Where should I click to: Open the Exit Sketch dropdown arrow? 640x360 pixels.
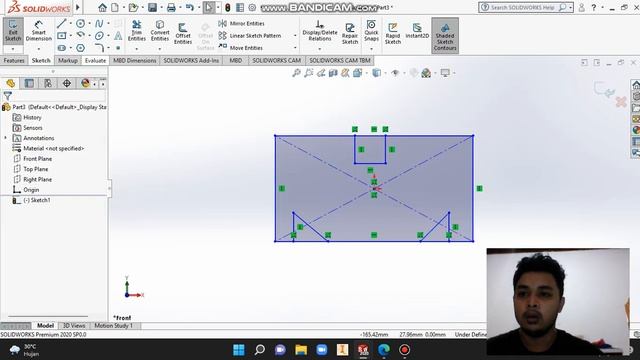point(13,49)
